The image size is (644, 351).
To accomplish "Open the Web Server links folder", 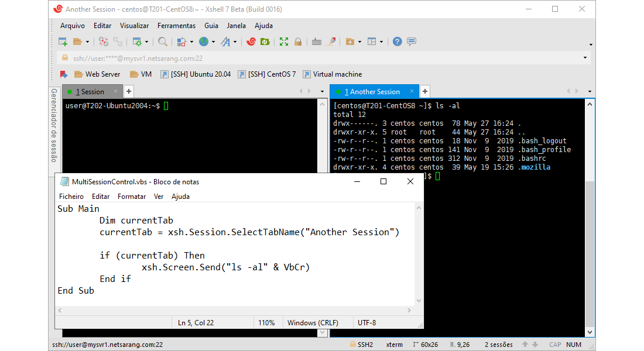I will (x=97, y=74).
